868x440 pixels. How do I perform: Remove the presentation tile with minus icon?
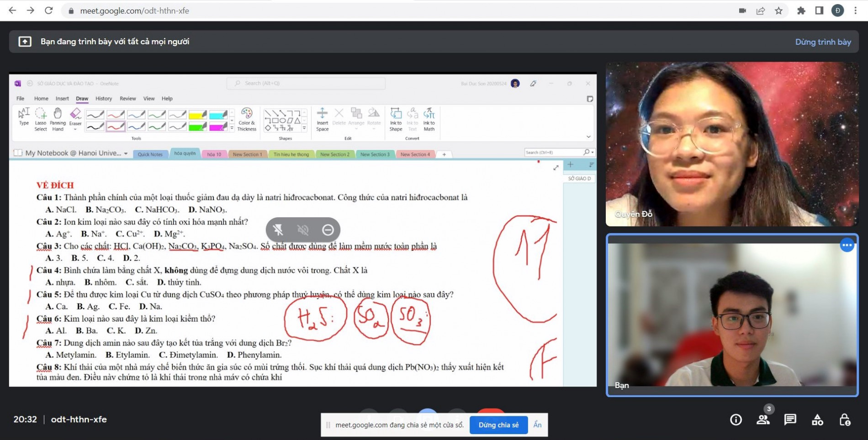tap(328, 230)
